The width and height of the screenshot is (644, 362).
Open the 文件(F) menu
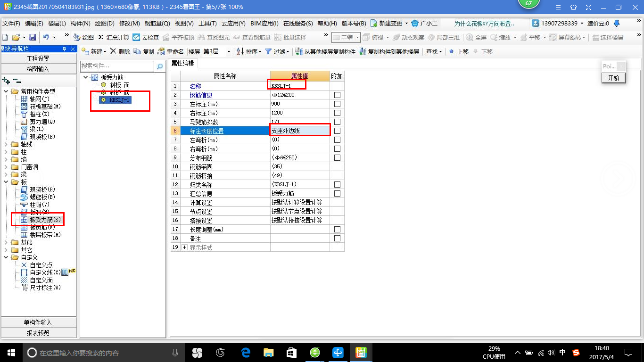(x=11, y=24)
